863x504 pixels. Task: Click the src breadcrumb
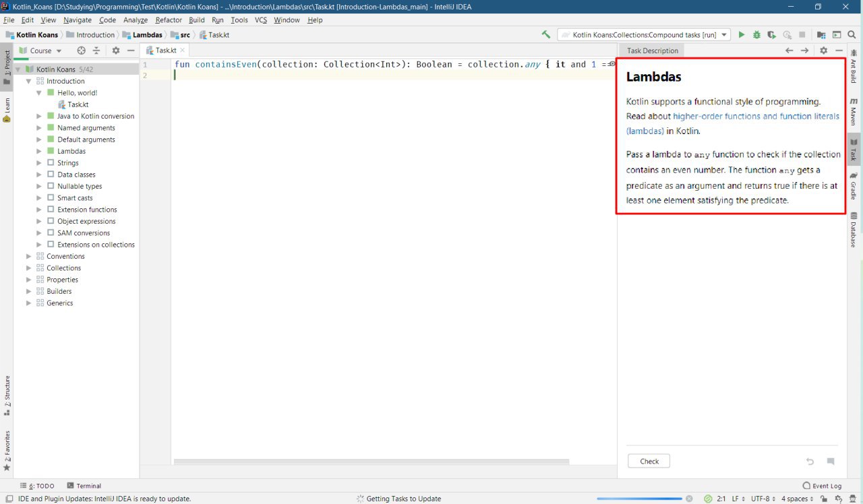click(181, 35)
